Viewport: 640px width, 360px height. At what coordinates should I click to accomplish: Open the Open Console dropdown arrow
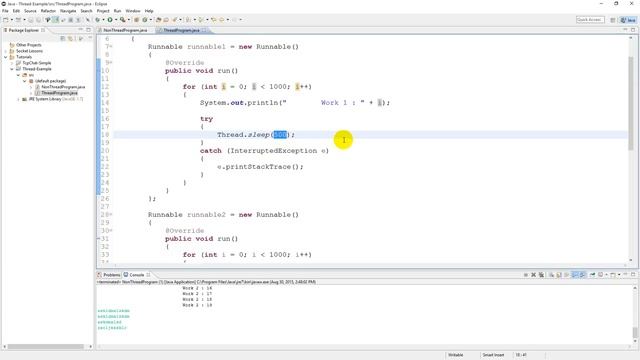pyautogui.click(x=619, y=275)
